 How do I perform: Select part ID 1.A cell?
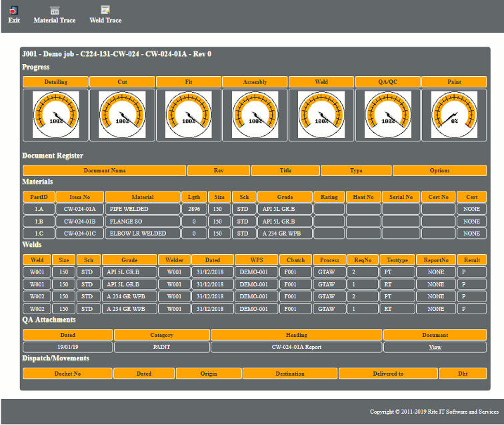tap(39, 209)
